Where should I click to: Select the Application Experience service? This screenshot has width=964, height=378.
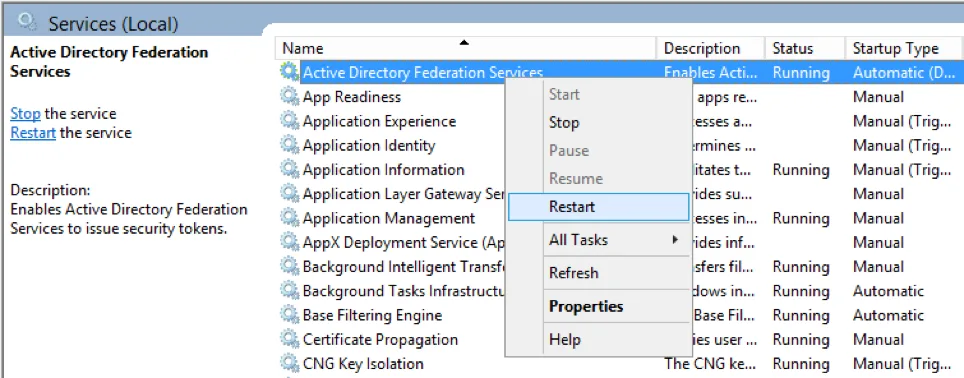click(379, 121)
